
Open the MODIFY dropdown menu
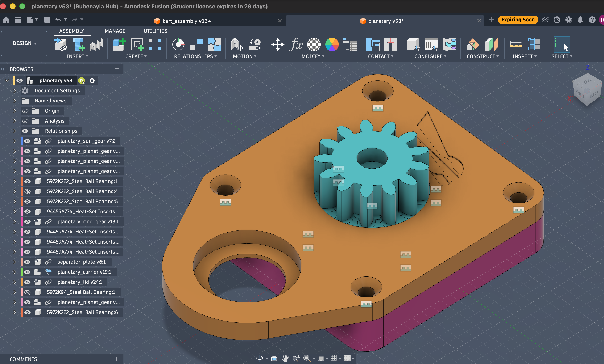pyautogui.click(x=313, y=56)
